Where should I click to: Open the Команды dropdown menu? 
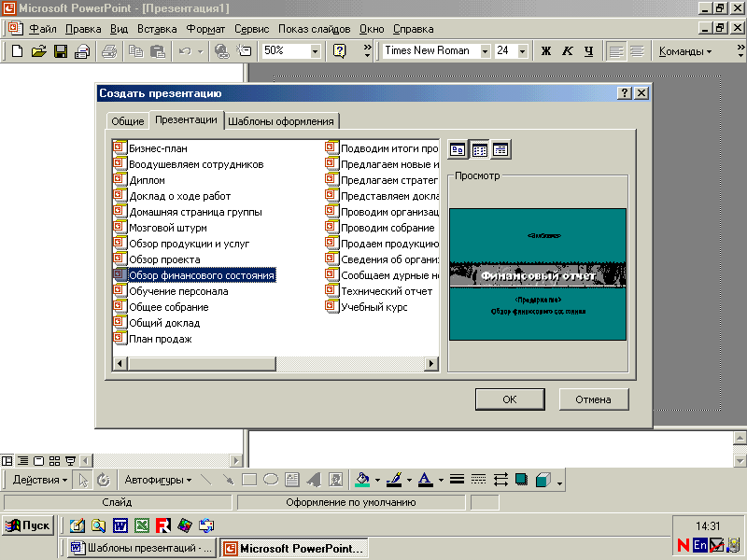click(x=685, y=51)
